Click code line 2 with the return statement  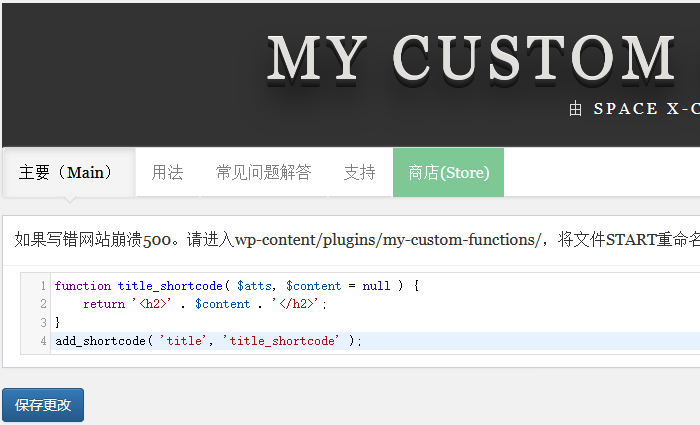(x=205, y=304)
